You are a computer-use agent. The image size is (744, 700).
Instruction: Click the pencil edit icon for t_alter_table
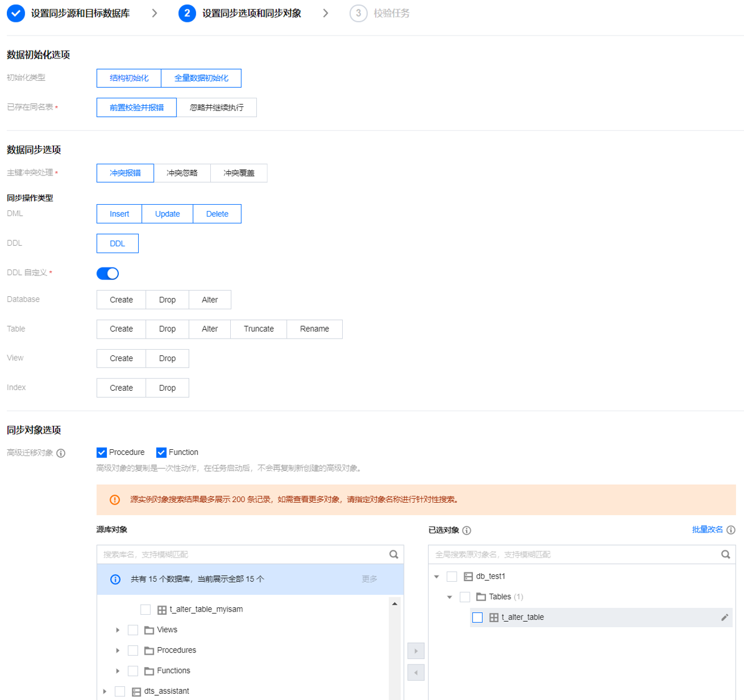(725, 617)
